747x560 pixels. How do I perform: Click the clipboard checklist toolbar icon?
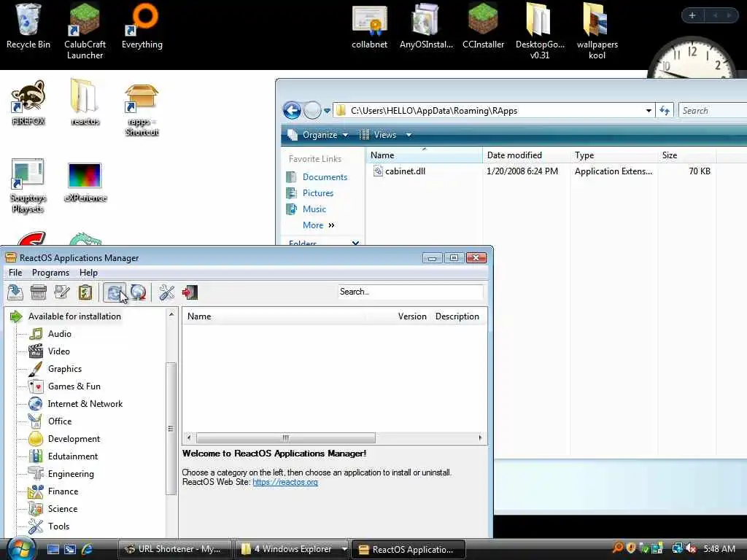pyautogui.click(x=85, y=292)
